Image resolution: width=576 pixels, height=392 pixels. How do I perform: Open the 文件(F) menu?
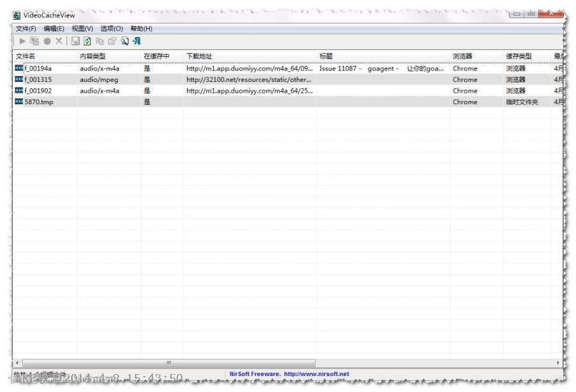[x=26, y=29]
